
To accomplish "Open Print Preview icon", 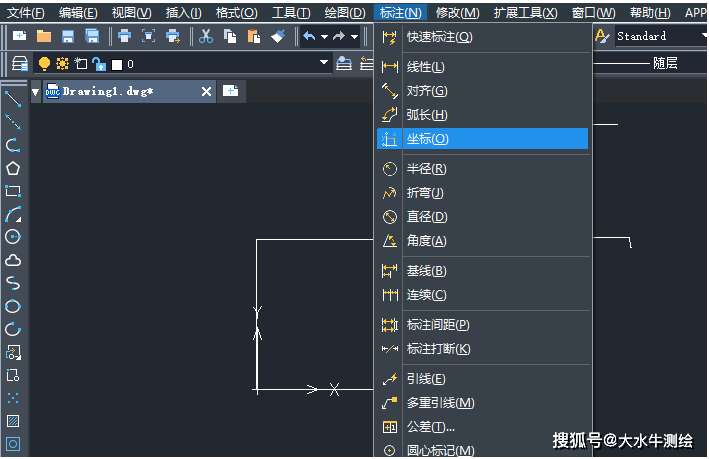I will pyautogui.click(x=148, y=36).
